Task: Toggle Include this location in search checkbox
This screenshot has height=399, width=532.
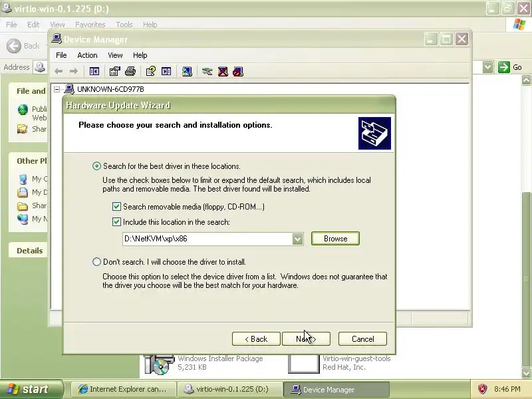Action: click(116, 222)
